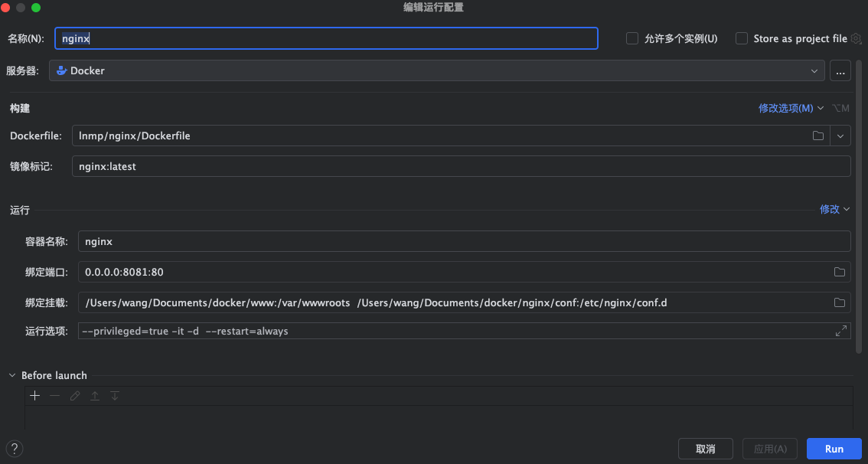This screenshot has width=868, height=464.
Task: Click the folder icon beside bind mounts
Action: click(x=839, y=302)
